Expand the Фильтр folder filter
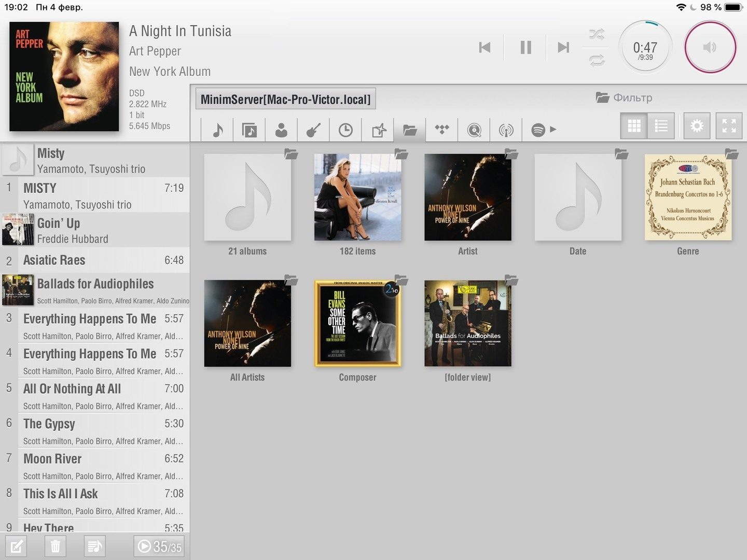 pos(624,97)
